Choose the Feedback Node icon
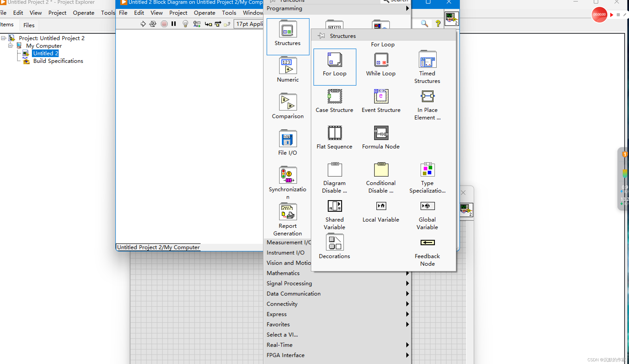Viewport: 629px width, 364px height. 427,243
